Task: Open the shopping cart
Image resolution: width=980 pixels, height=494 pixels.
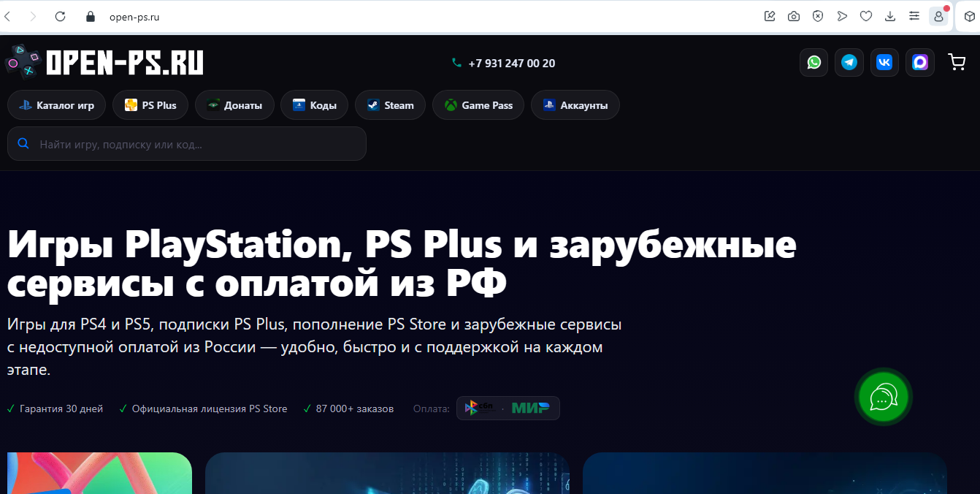Action: [x=957, y=62]
